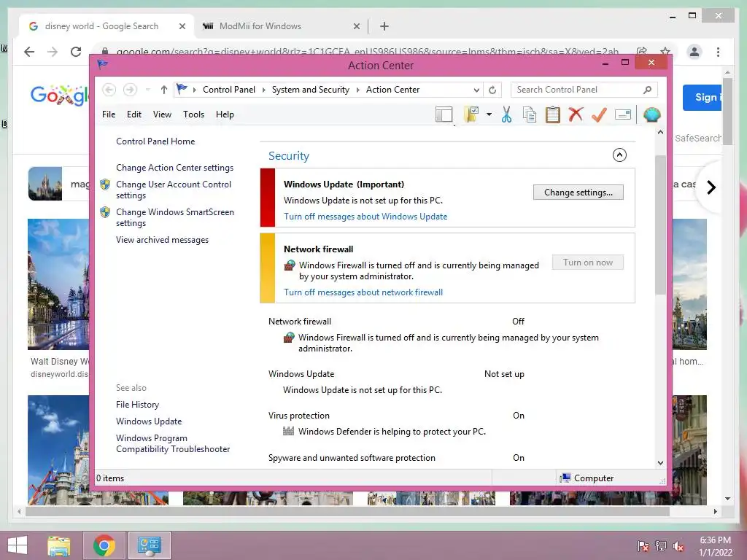Click the folder options toolbar icon
This screenshot has width=747, height=560.
coord(471,114)
